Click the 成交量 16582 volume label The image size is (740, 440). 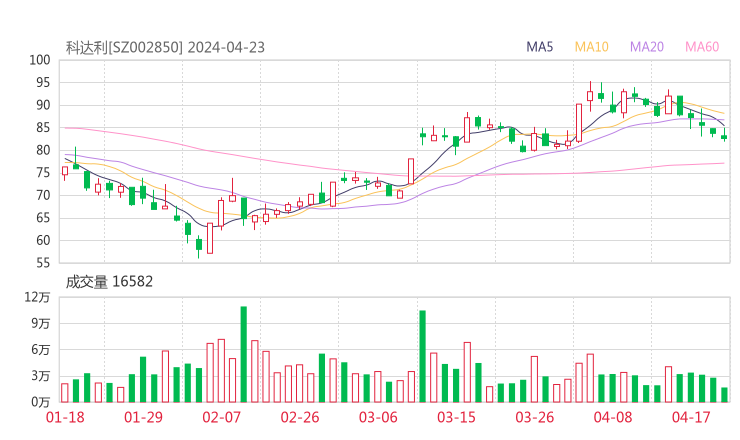(x=109, y=282)
